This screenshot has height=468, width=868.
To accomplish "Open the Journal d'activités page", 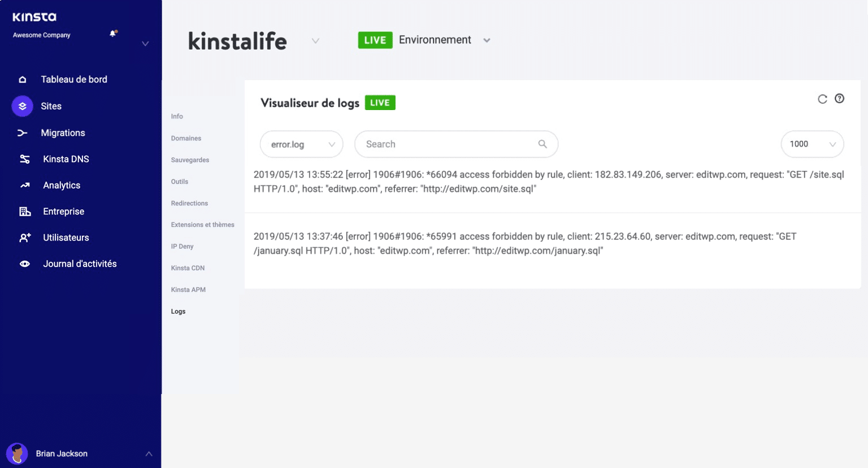I will click(x=80, y=264).
